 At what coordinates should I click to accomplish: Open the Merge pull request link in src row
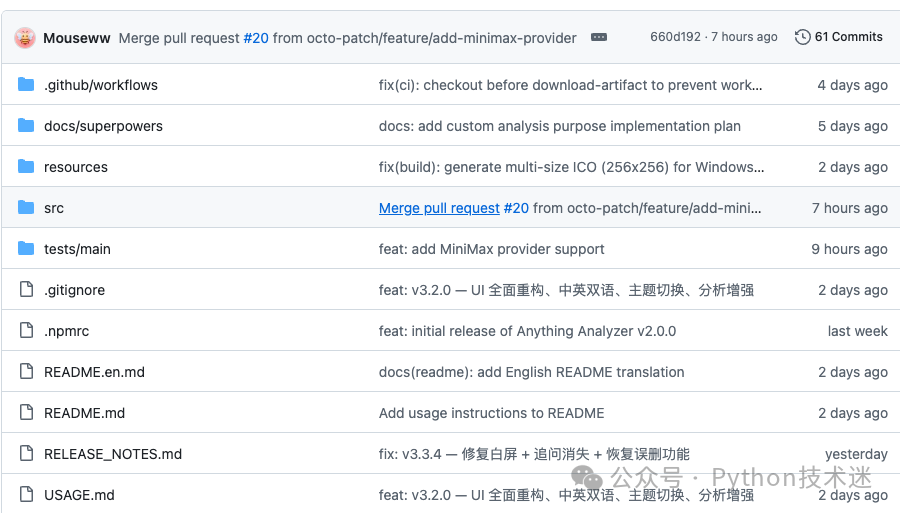pyautogui.click(x=439, y=208)
